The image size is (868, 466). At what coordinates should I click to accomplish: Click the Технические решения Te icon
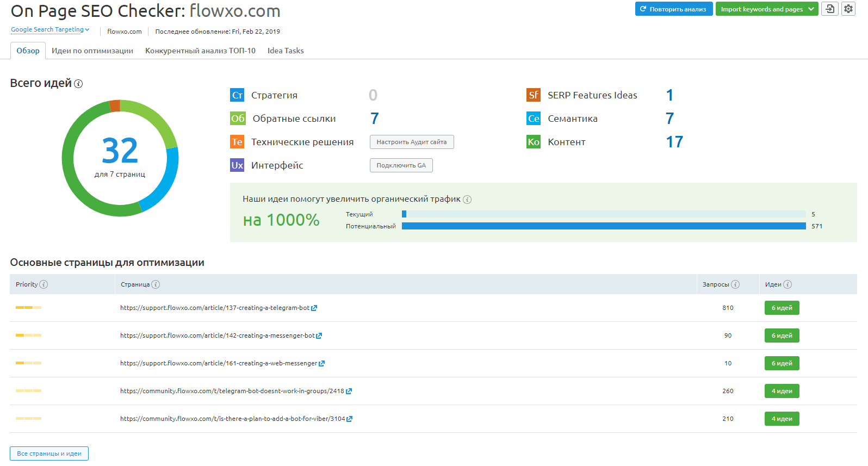pos(237,142)
